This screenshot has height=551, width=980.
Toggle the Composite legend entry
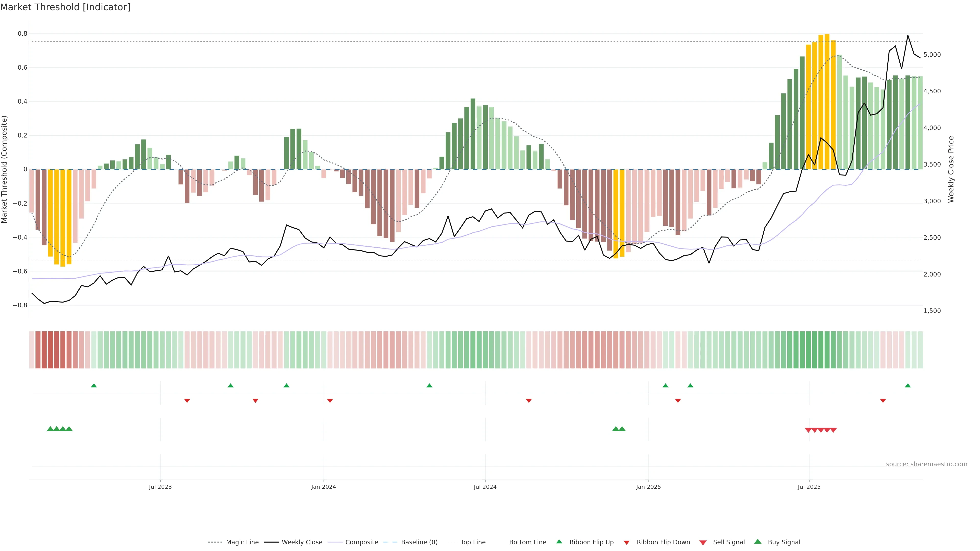tap(361, 542)
